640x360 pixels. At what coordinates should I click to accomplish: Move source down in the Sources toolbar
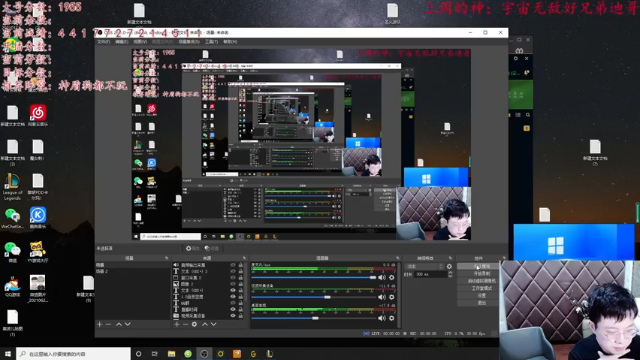click(x=213, y=324)
